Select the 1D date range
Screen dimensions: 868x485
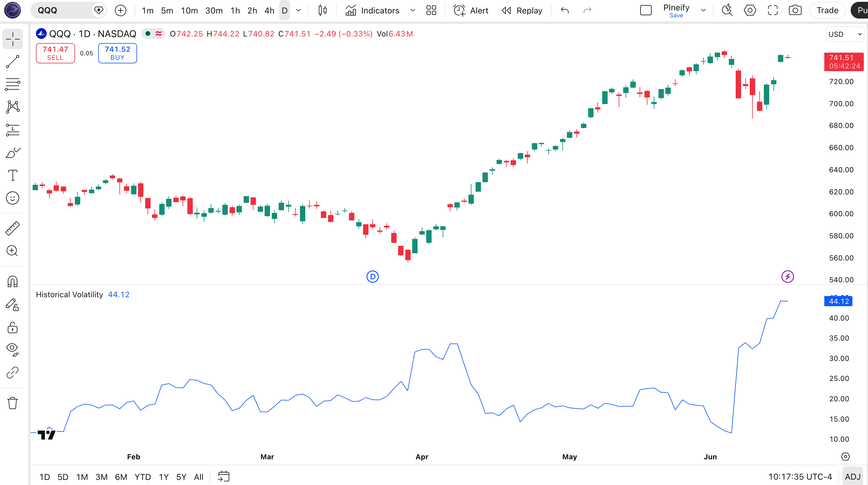tap(45, 477)
